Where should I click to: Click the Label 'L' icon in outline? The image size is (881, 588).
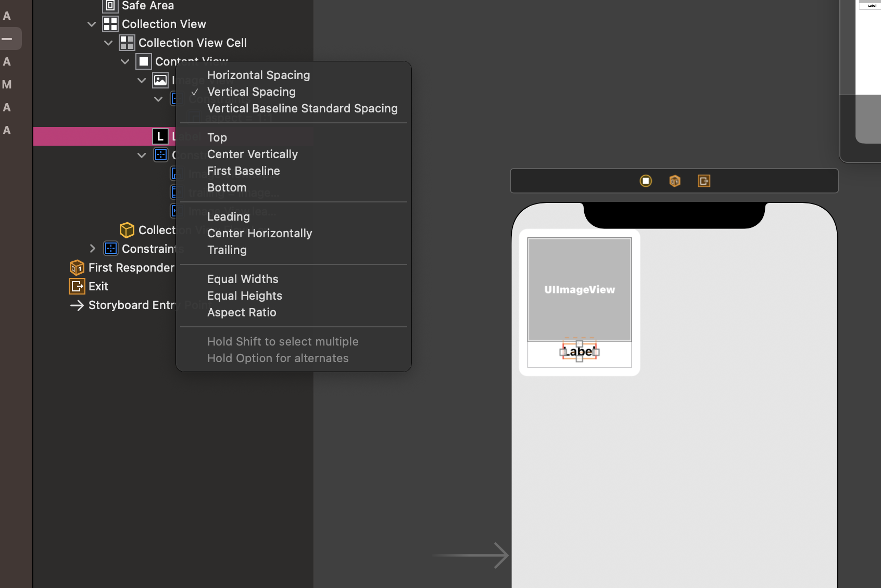(160, 136)
